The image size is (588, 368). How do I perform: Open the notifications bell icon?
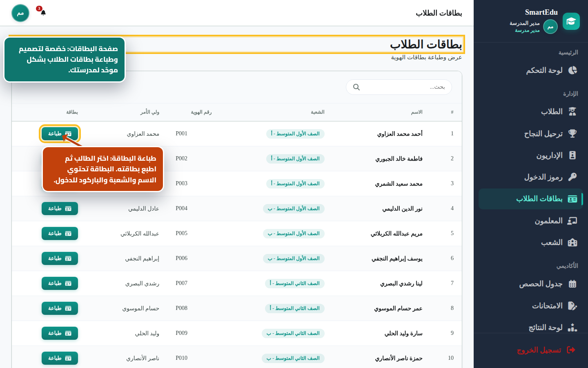[x=43, y=13]
